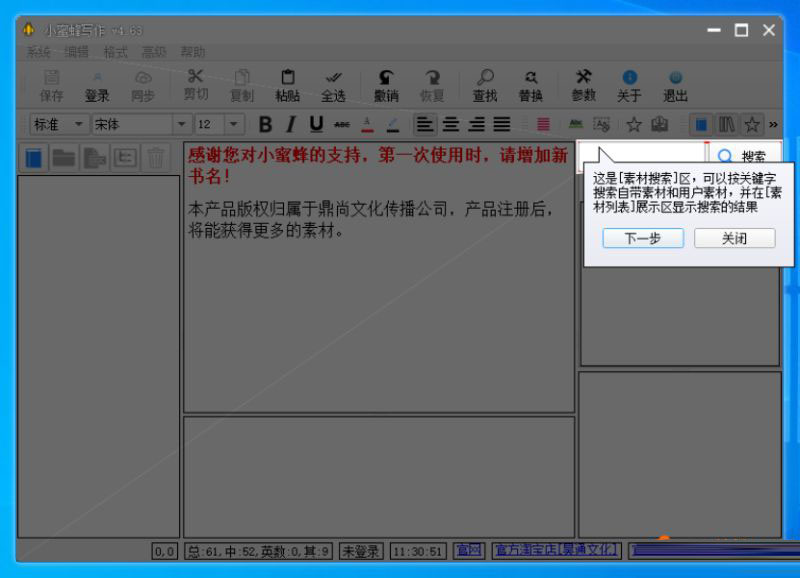Align text left
This screenshot has height=578, width=800.
[424, 124]
